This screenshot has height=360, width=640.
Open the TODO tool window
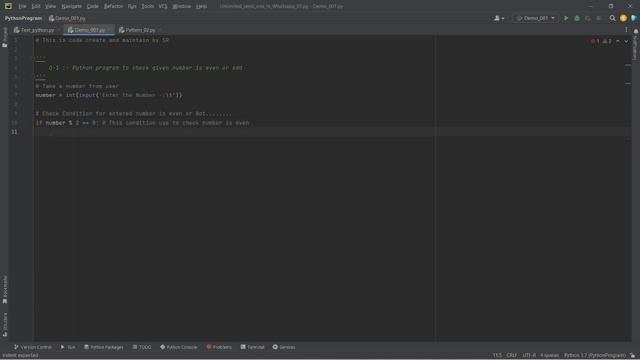tap(142, 347)
